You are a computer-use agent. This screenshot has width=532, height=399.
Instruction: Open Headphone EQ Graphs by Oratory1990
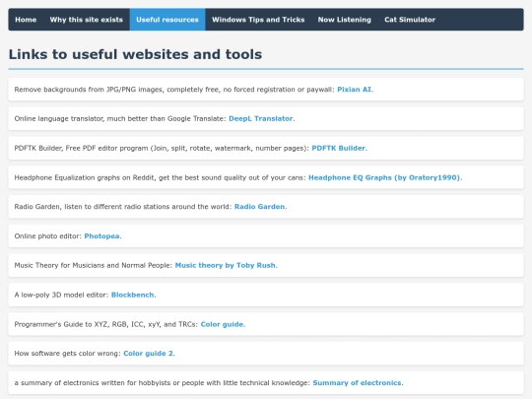[384, 177]
